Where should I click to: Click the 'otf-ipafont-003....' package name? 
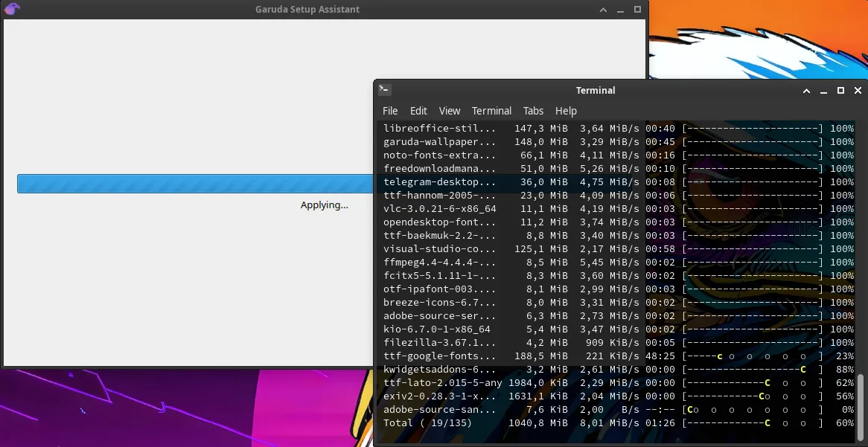pyautogui.click(x=440, y=289)
